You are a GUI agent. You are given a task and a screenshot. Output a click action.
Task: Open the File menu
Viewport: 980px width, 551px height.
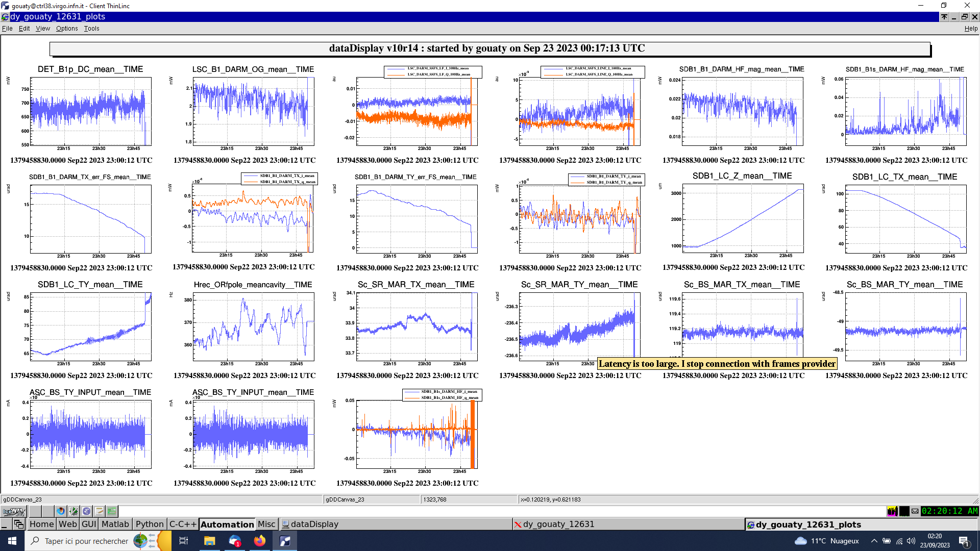point(7,29)
